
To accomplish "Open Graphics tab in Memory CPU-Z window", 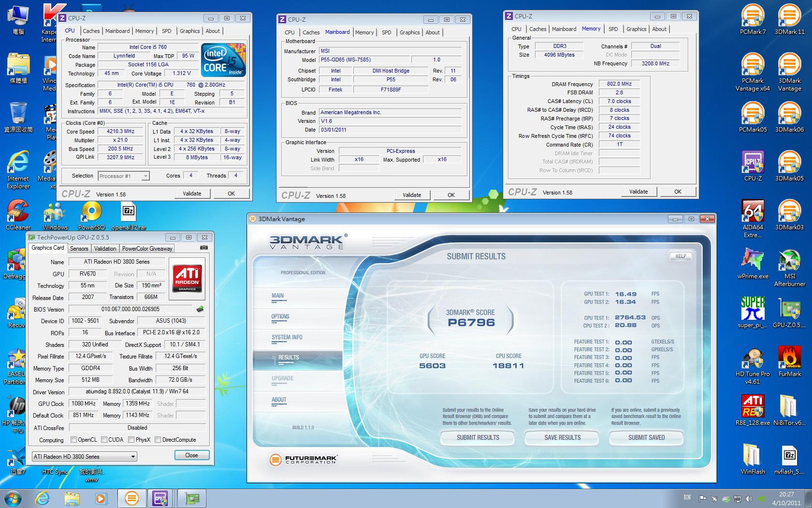I will click(636, 29).
